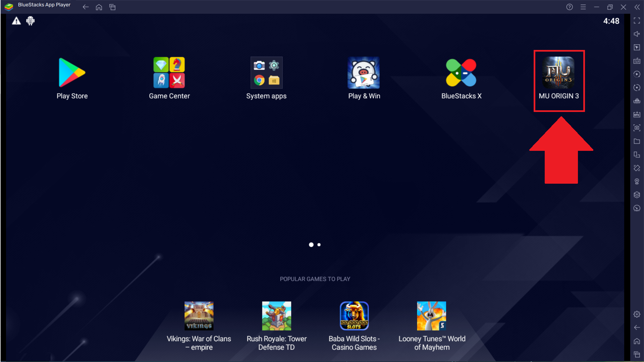This screenshot has height=362, width=644.
Task: Click the title bar back arrow
Action: coord(86,7)
